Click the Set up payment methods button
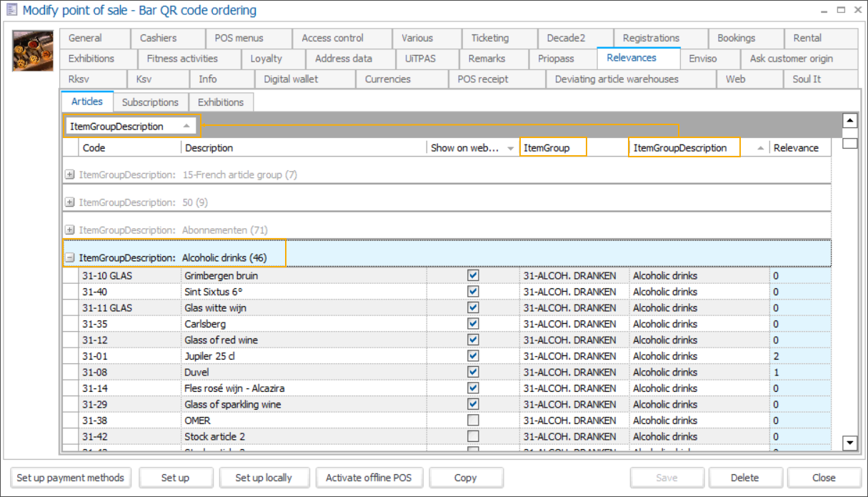Screen dimensions: 868x497 (70, 478)
